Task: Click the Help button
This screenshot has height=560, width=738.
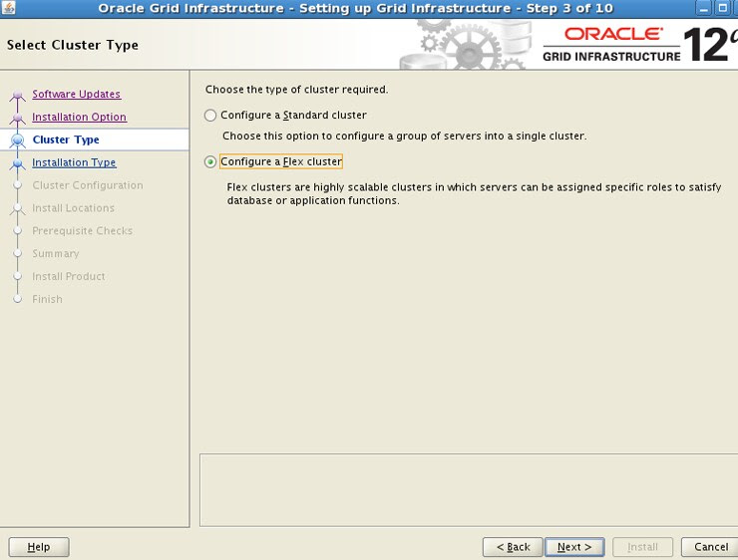Action: click(x=39, y=547)
